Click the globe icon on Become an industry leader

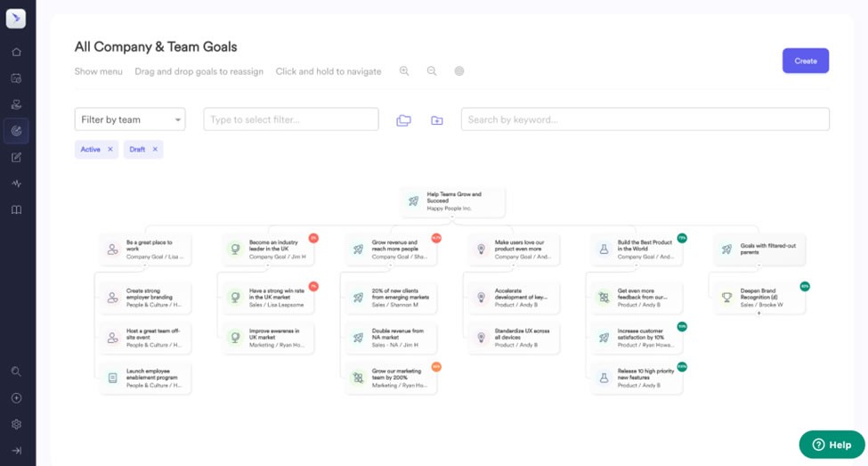coord(235,249)
